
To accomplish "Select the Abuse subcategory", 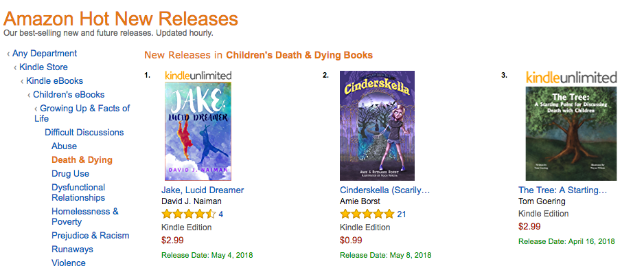I will [x=64, y=146].
